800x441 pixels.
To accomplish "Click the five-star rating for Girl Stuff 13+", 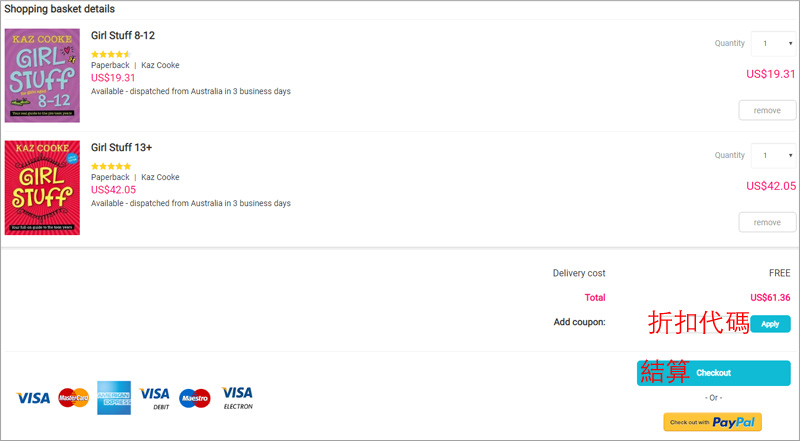I will tap(111, 166).
